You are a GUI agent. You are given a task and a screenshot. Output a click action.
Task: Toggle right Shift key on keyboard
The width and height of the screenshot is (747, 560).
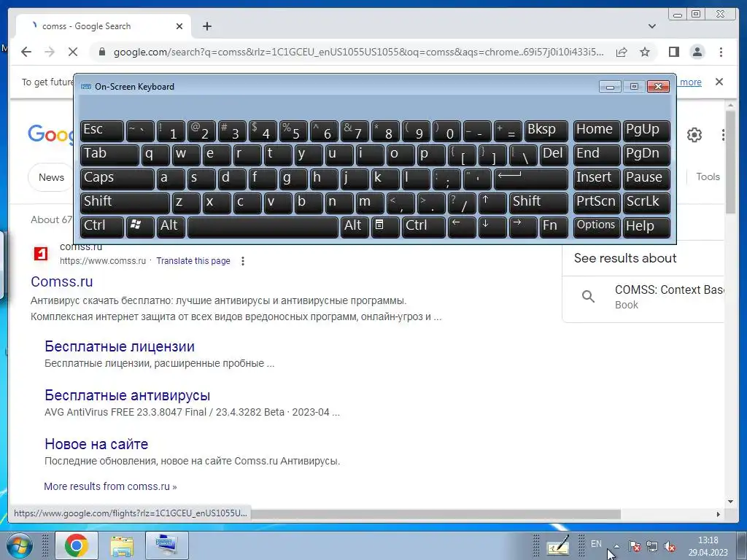tap(538, 203)
